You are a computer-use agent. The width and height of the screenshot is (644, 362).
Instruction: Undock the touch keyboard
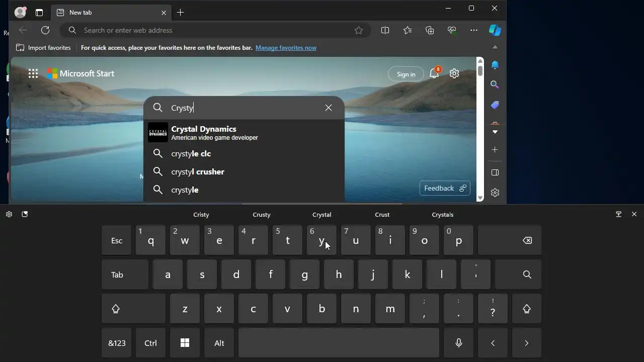(619, 214)
